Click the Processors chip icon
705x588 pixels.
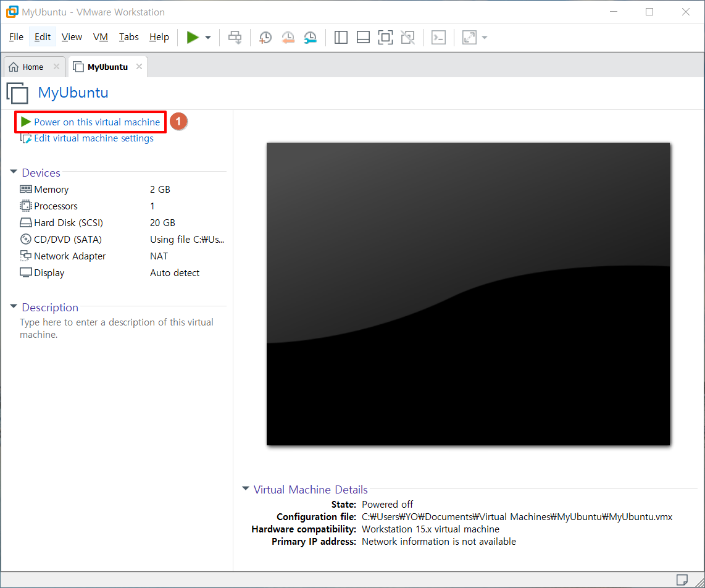tap(26, 206)
